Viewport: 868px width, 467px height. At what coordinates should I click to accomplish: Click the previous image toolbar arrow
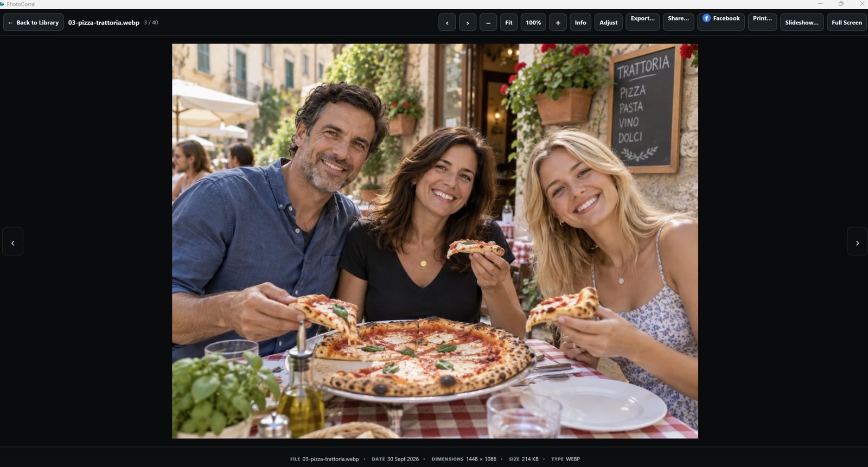[447, 22]
